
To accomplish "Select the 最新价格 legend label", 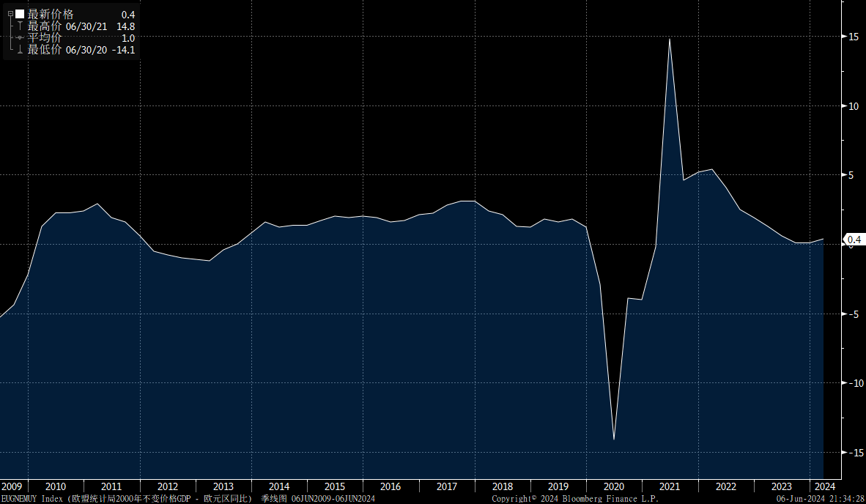I will click(x=51, y=14).
